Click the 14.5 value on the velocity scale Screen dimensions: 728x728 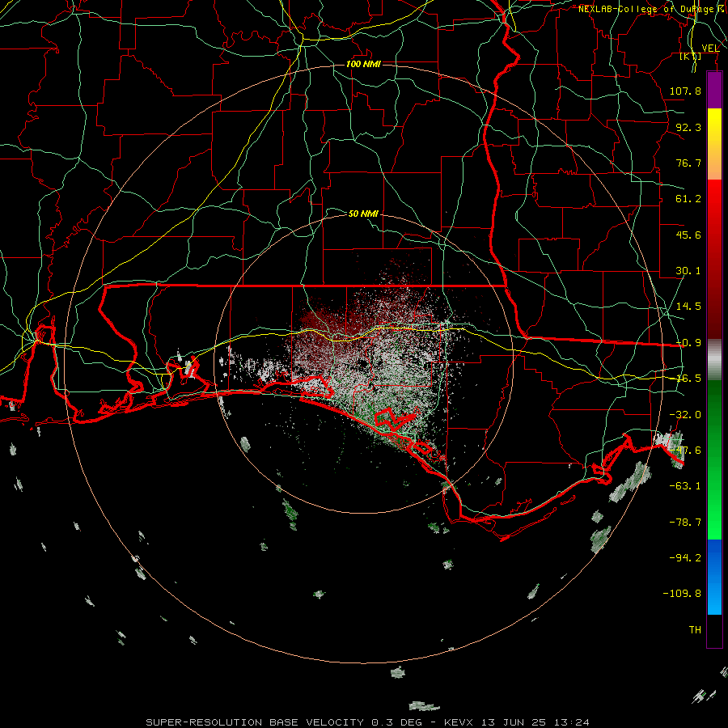tap(688, 307)
